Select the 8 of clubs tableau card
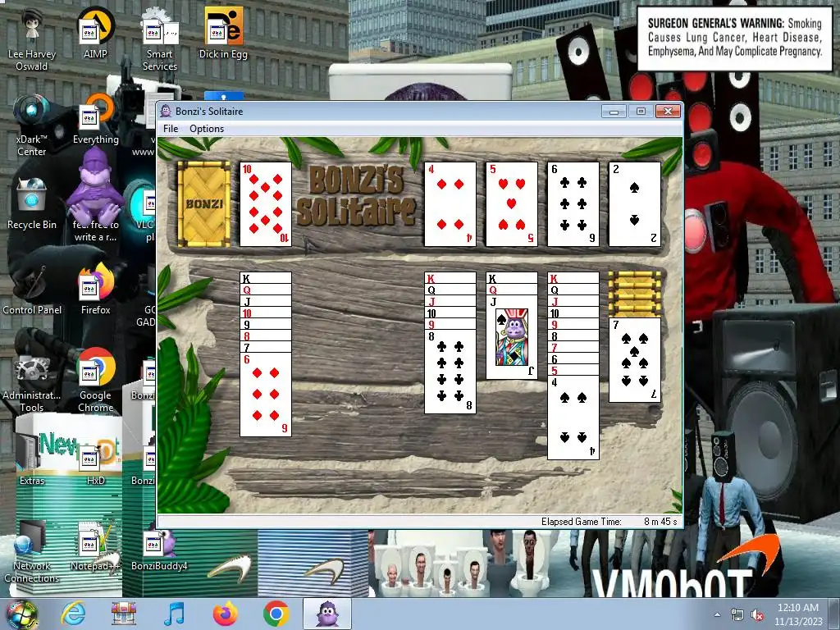 pyautogui.click(x=450, y=372)
